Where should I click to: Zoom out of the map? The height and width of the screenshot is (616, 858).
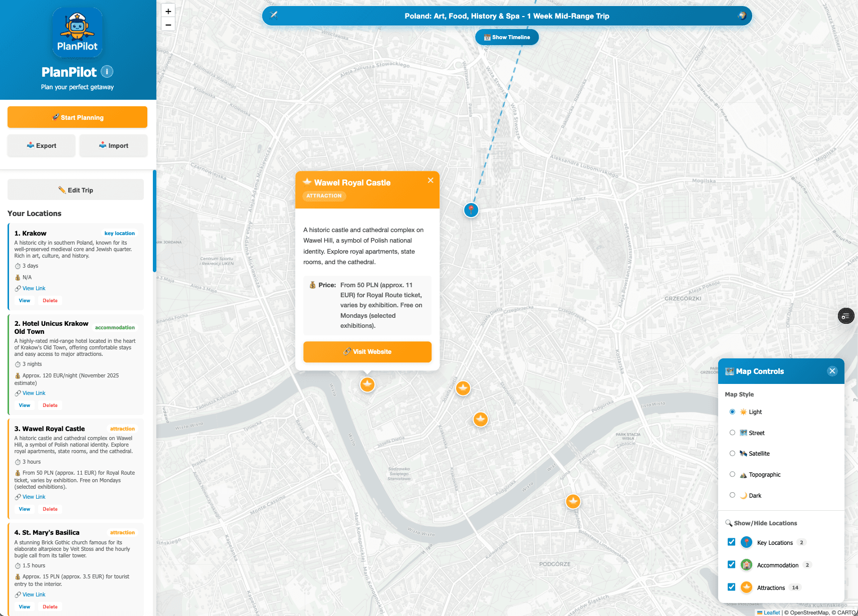(168, 25)
